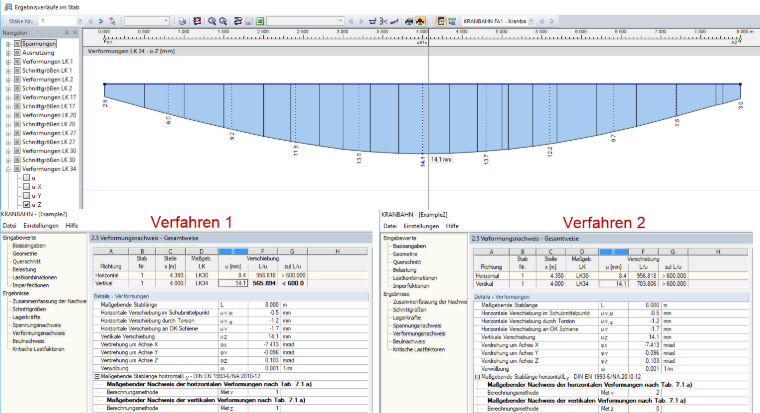This screenshot has height=413, width=760.
Task: Open Datei menu in Verfahren 1 window
Action: [x=9, y=225]
